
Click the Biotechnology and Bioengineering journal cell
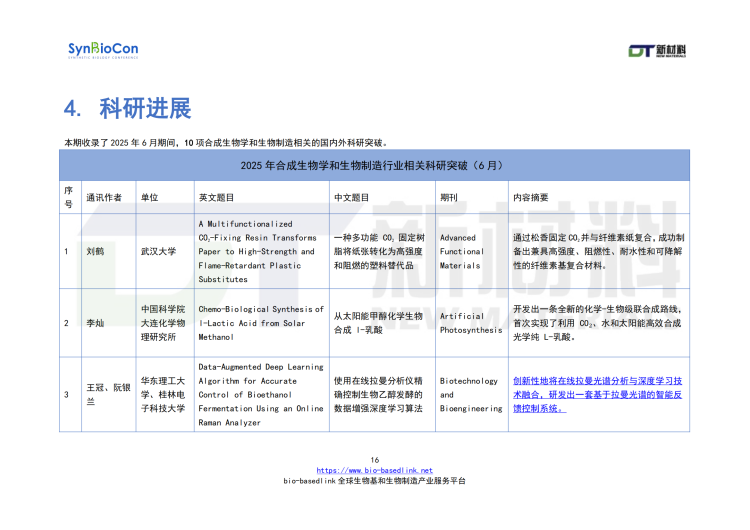pyautogui.click(x=471, y=394)
